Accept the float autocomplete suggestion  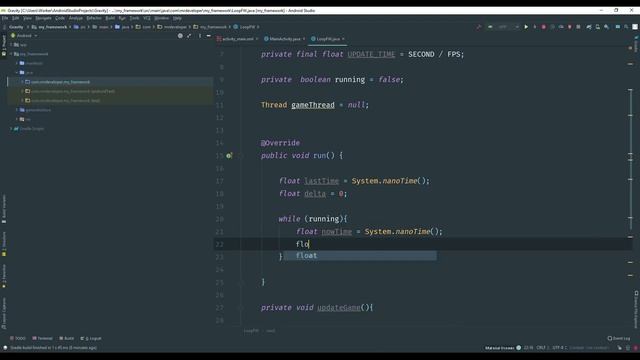click(360, 256)
